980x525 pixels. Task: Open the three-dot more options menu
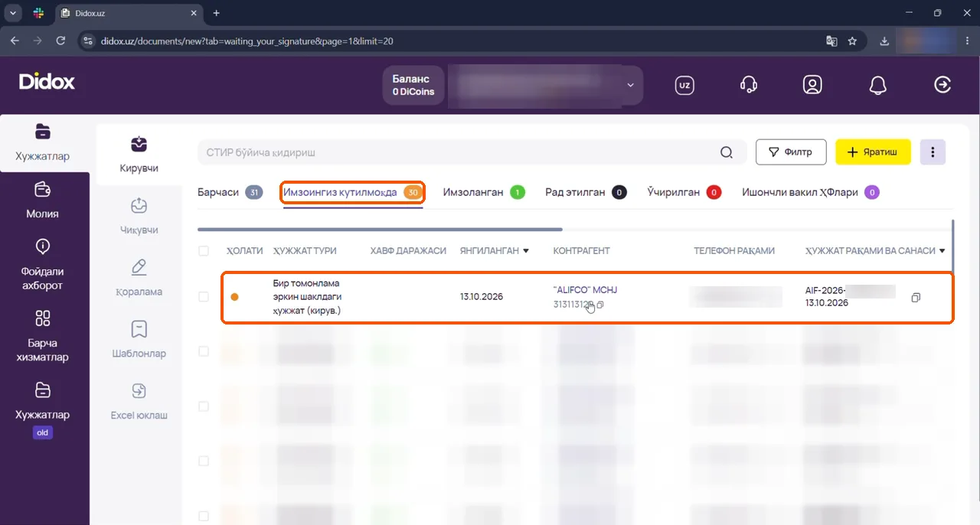coord(933,152)
